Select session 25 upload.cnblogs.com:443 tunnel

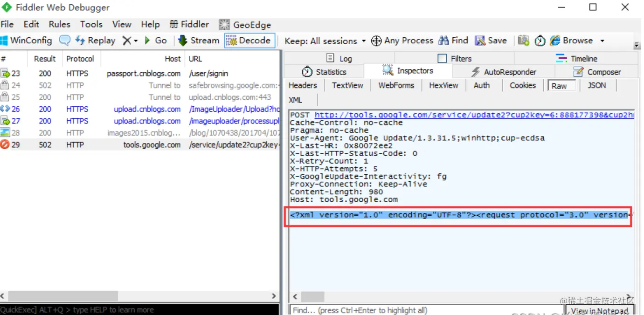point(140,97)
